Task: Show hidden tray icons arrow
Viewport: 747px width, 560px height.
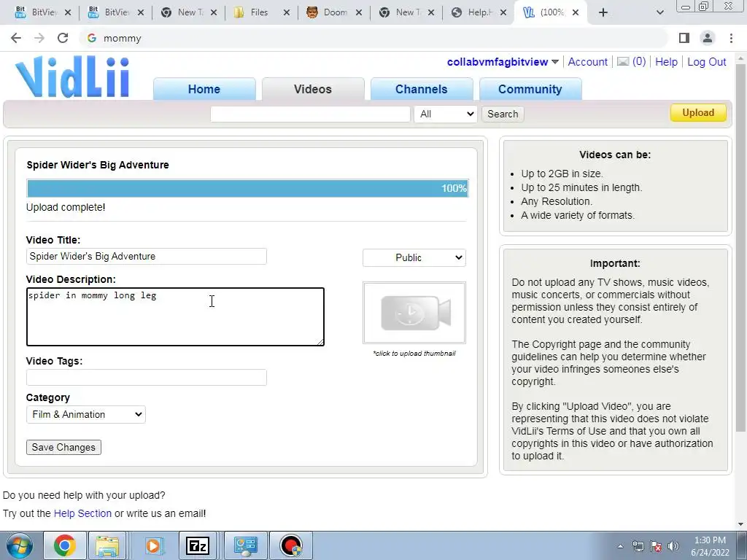Action: [x=620, y=546]
